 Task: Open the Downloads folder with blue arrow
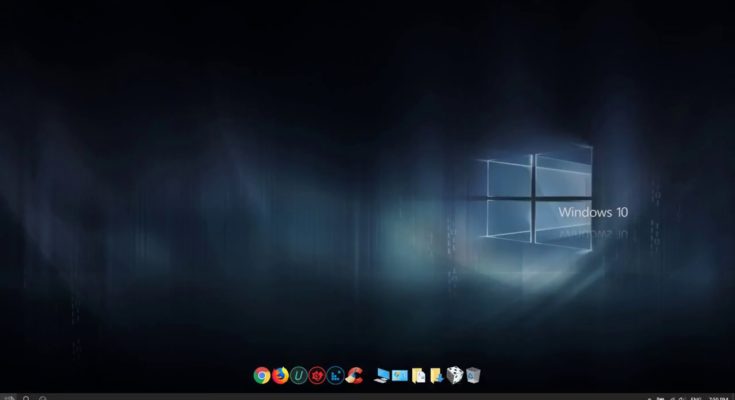(x=437, y=376)
